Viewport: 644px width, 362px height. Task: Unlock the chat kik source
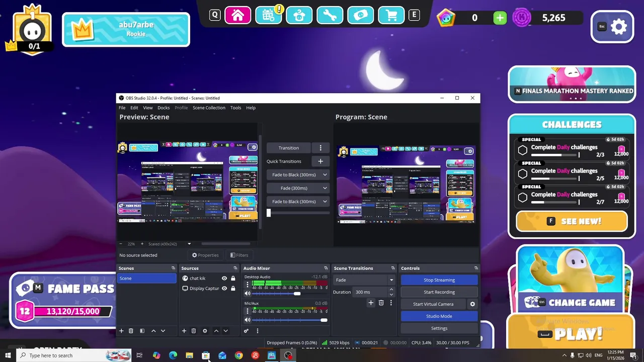point(233,279)
